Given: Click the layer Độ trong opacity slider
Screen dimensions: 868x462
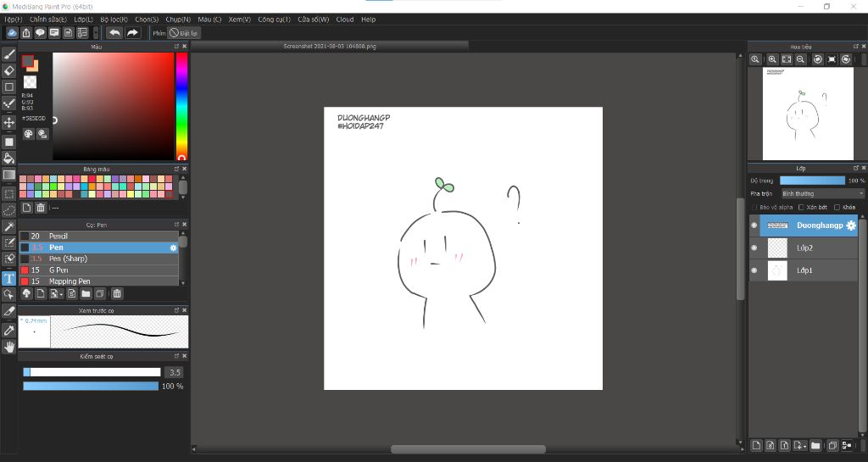Looking at the screenshot, I should click(812, 181).
